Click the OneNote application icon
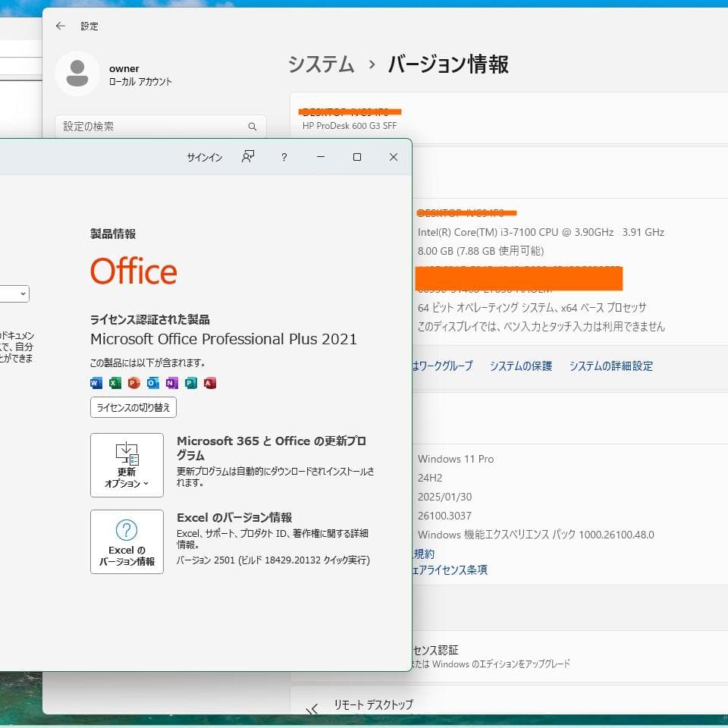 pyautogui.click(x=171, y=383)
